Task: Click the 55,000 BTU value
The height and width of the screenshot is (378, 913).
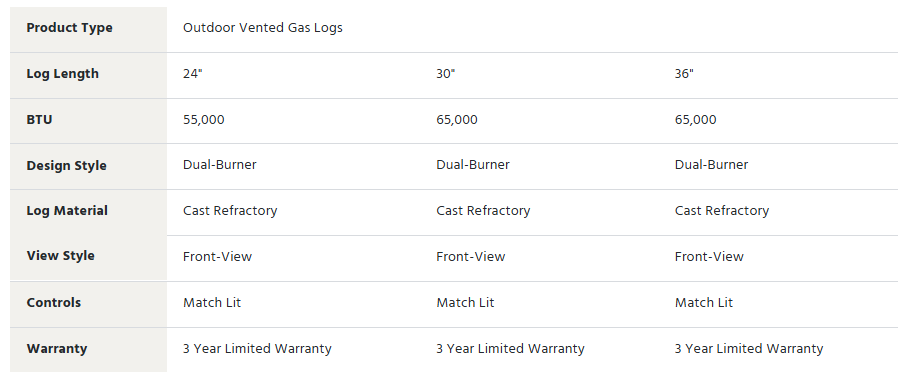Action: (203, 120)
